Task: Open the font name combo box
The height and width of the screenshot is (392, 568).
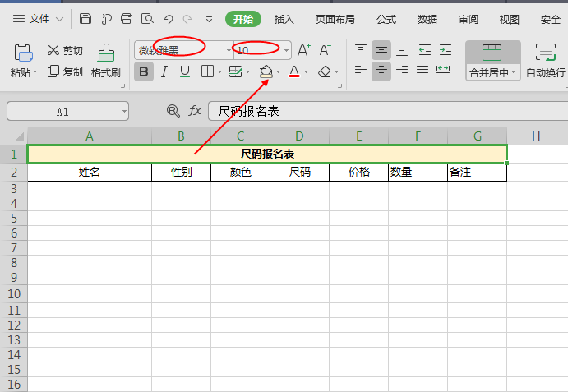Action: pyautogui.click(x=183, y=50)
